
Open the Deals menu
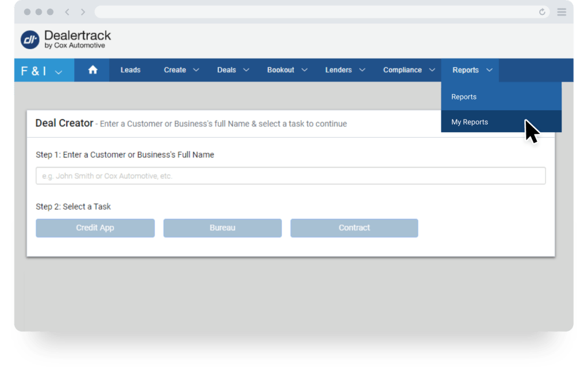233,70
